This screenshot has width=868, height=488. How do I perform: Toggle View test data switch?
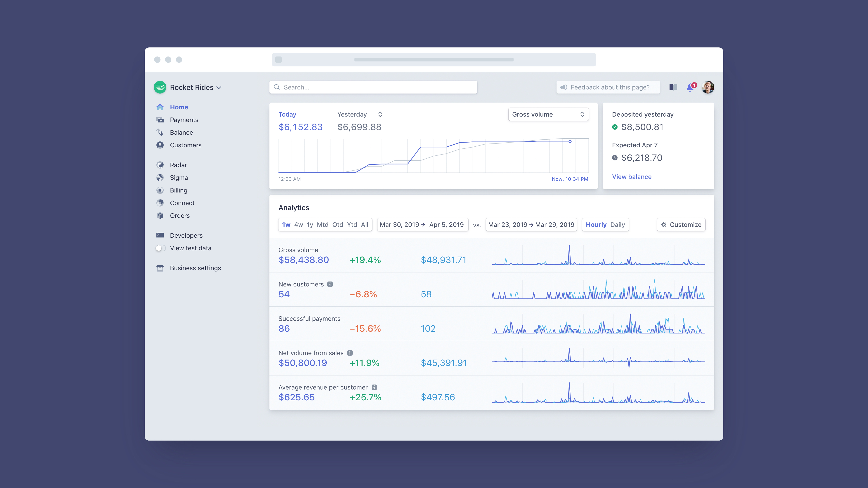click(160, 248)
